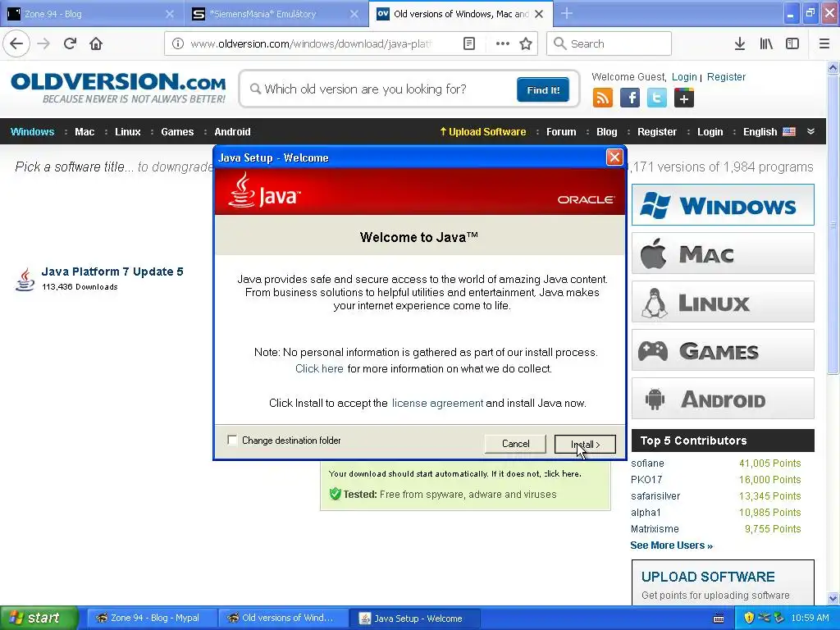Open the Forum nav item
The width and height of the screenshot is (840, 630).
[561, 132]
